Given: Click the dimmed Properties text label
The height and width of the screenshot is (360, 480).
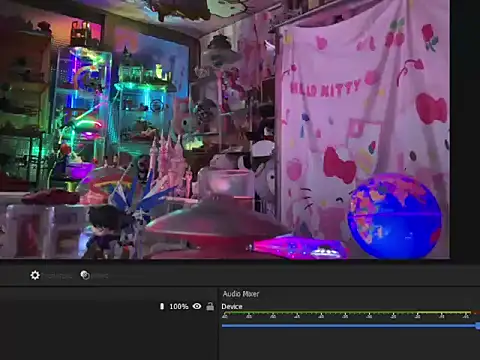Looking at the screenshot, I should tap(58, 276).
